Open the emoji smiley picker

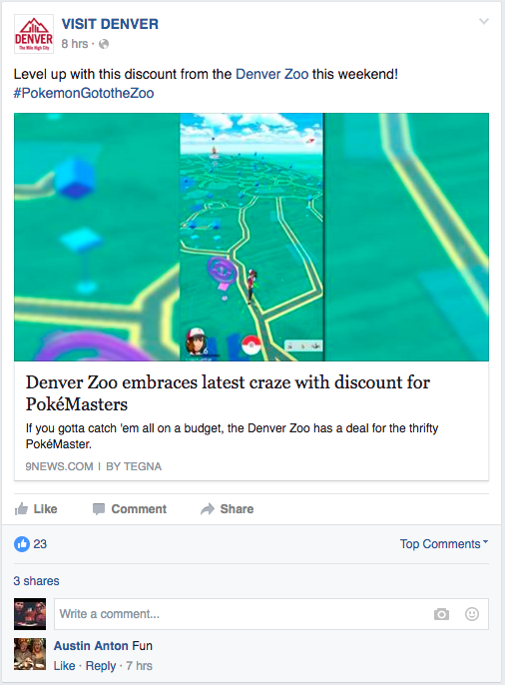[472, 614]
